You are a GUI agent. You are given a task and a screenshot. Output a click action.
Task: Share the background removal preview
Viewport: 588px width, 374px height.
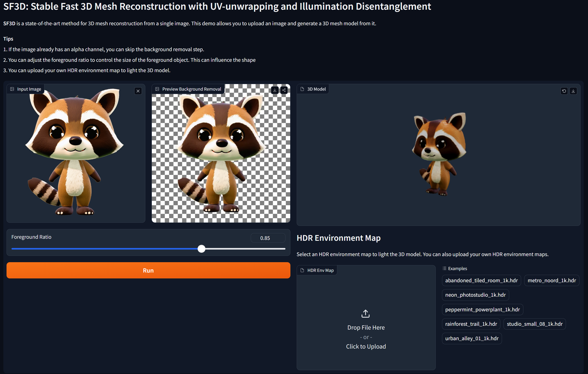284,90
